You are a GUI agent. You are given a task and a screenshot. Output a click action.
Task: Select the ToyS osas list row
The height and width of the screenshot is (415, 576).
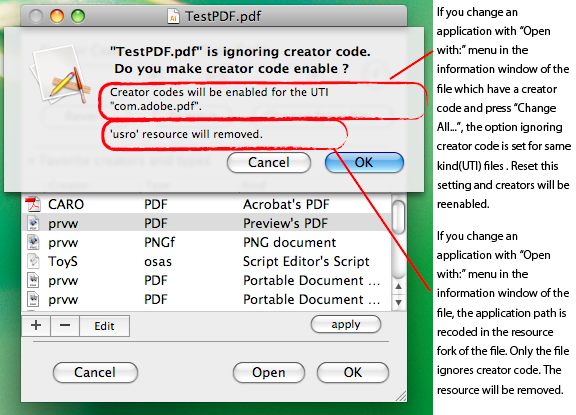[206, 261]
